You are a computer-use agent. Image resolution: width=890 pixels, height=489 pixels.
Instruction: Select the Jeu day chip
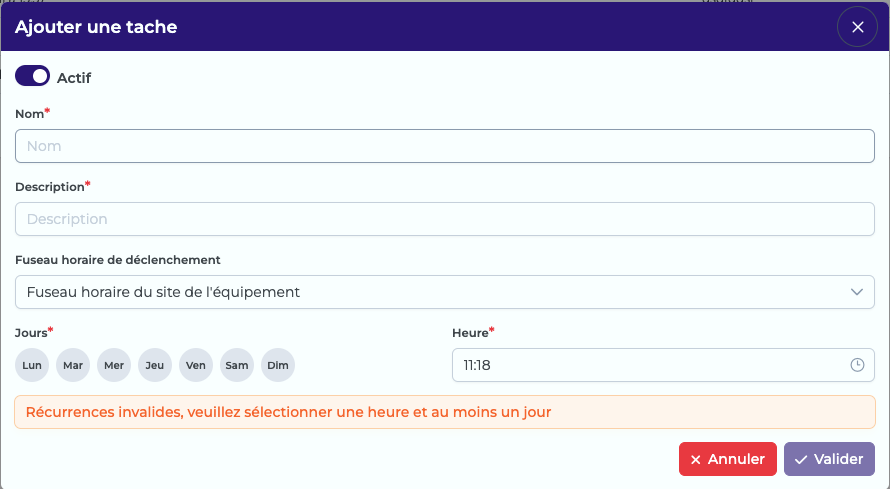tap(155, 365)
